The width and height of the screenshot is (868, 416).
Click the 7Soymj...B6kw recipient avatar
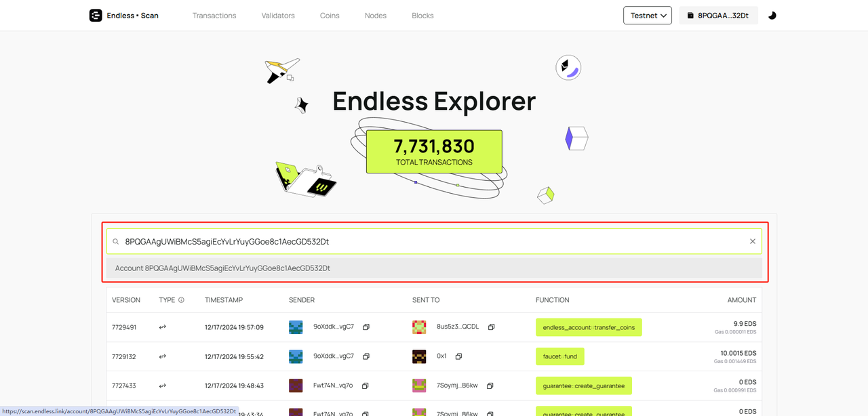point(419,386)
